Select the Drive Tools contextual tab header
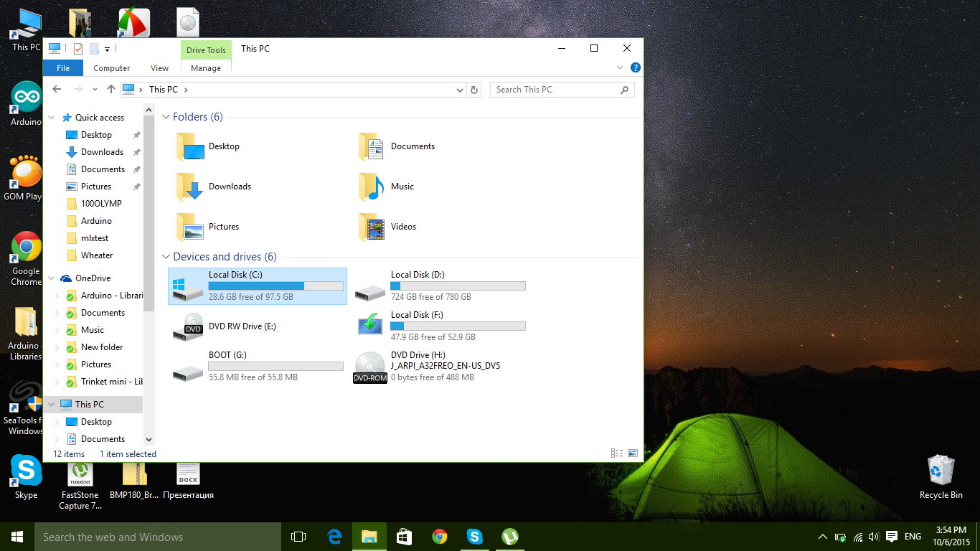 pyautogui.click(x=206, y=50)
